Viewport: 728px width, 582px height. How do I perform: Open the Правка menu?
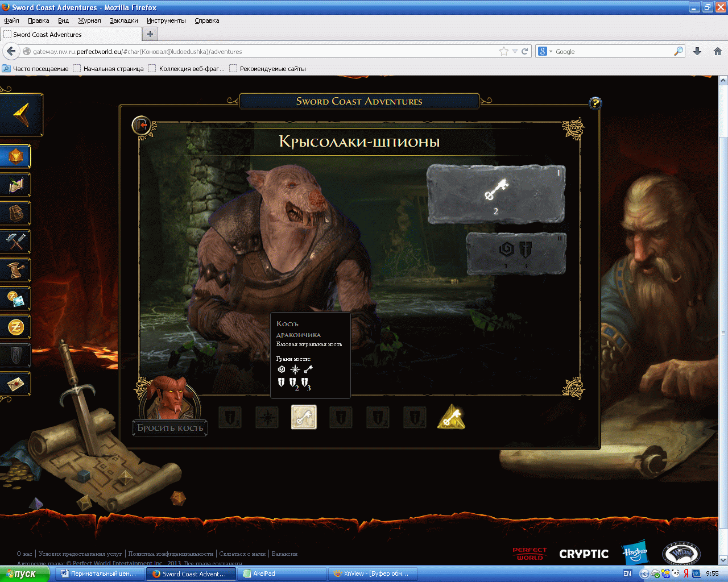click(38, 20)
